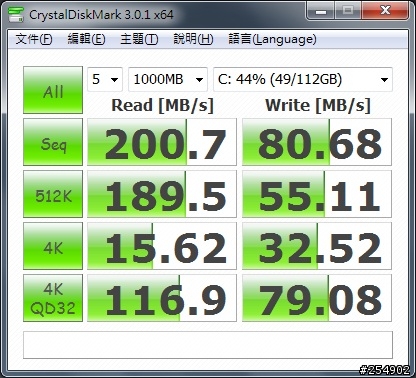Start the 512K benchmark test

point(53,194)
